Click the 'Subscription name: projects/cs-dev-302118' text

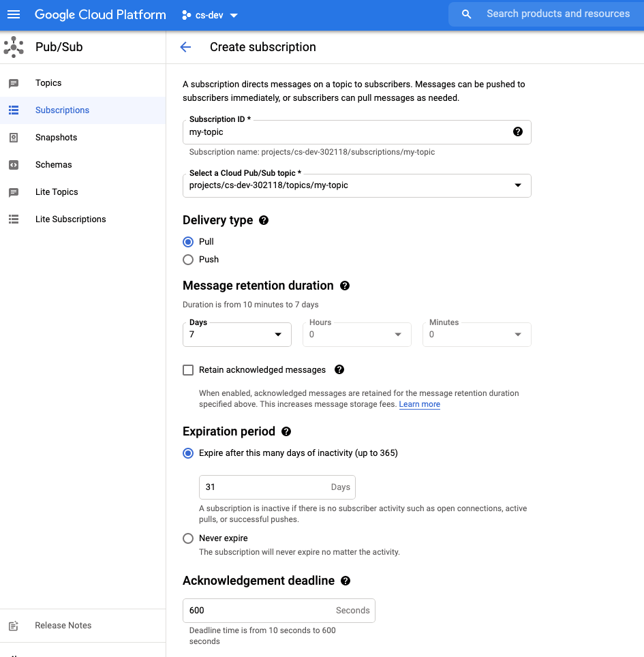click(x=312, y=152)
